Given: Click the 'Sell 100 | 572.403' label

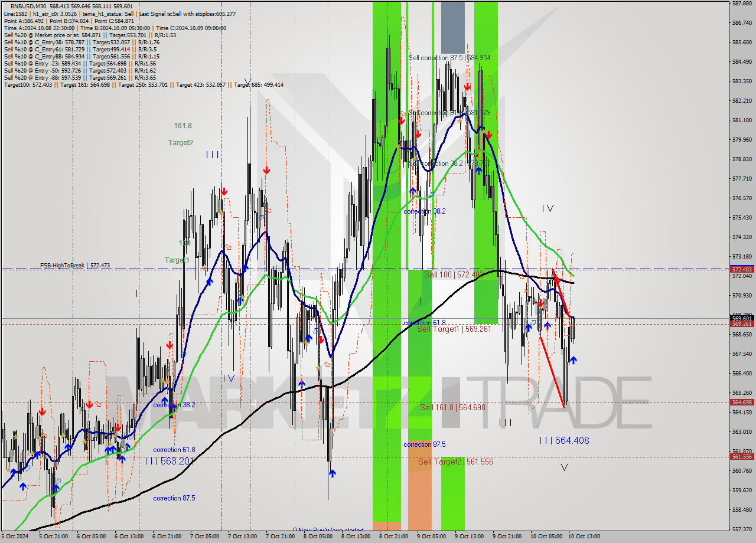Looking at the screenshot, I should [x=454, y=274].
